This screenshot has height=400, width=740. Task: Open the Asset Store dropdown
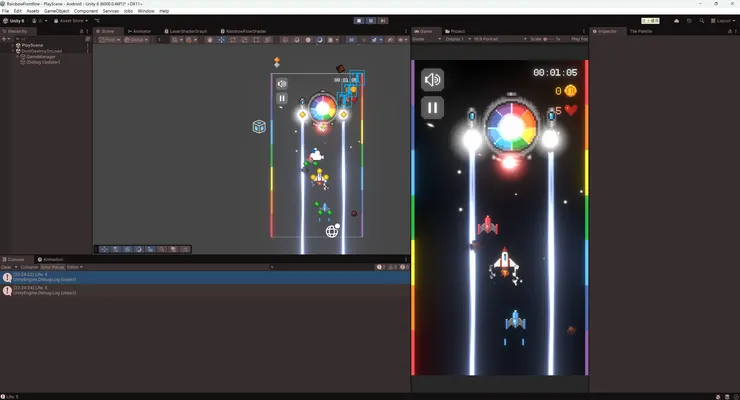71,21
